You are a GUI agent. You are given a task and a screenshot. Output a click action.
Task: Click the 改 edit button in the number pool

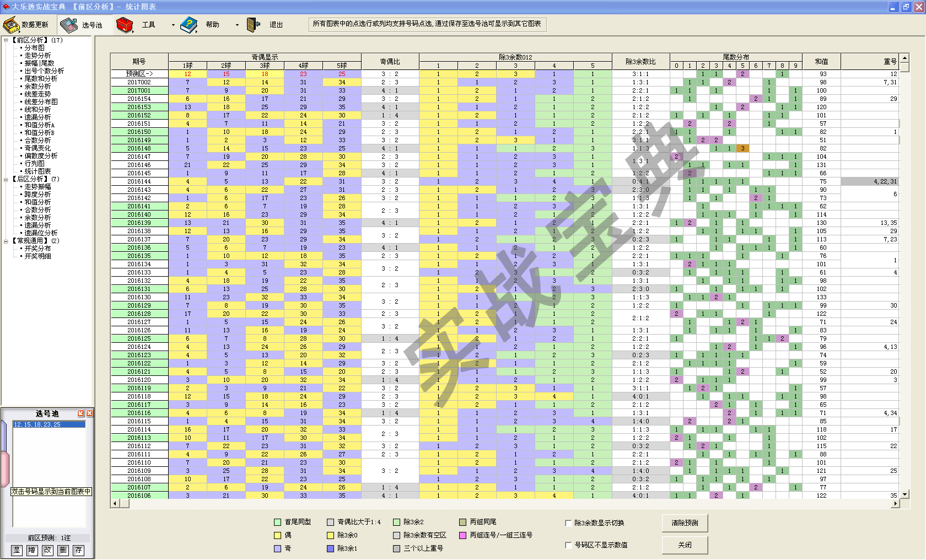pyautogui.click(x=48, y=550)
